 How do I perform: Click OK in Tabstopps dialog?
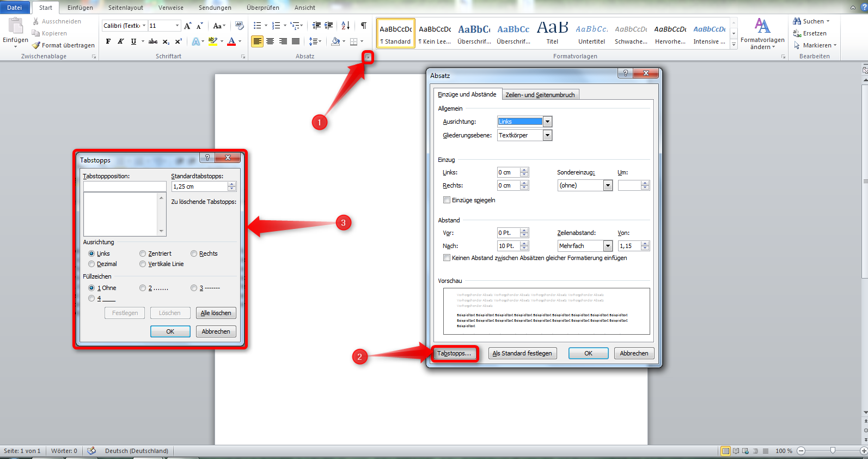pyautogui.click(x=170, y=331)
